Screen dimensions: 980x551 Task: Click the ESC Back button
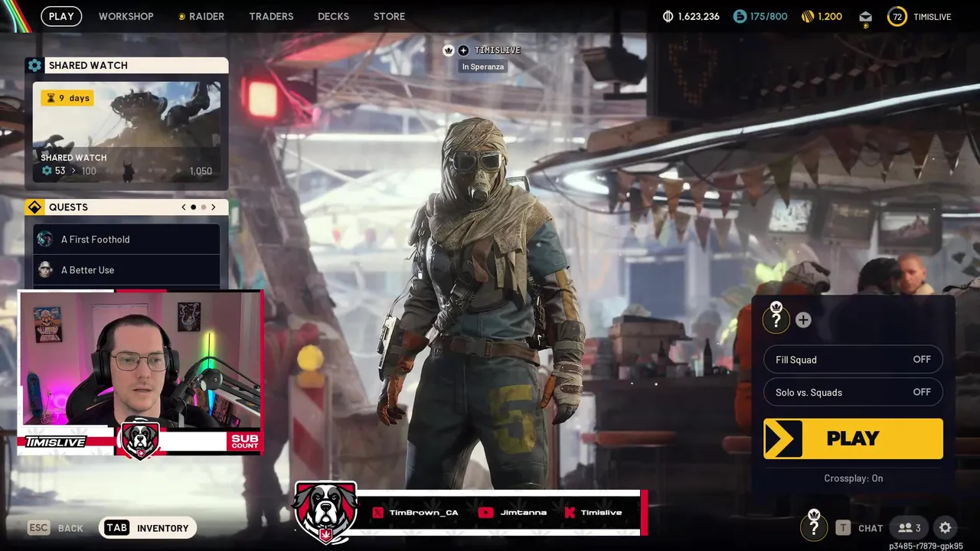[55, 528]
